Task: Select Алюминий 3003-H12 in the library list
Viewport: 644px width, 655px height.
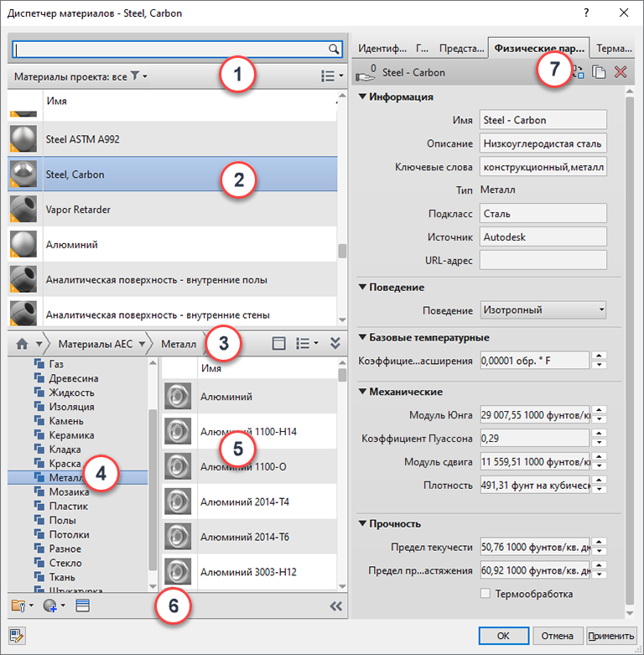Action: tap(249, 572)
